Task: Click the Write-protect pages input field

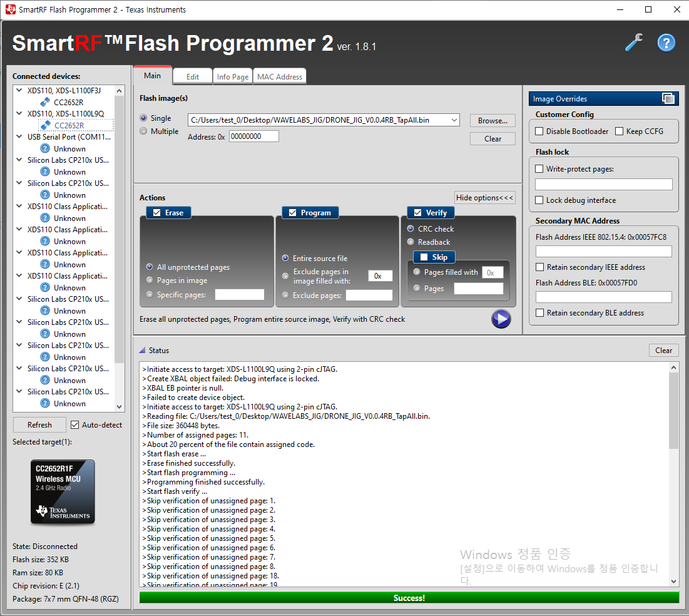Action: click(x=604, y=184)
